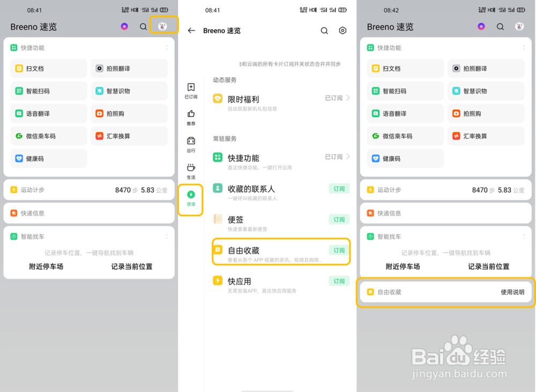Open the 语音翻译 voice translate shortcut
Image resolution: width=536 pixels, height=392 pixels.
point(48,114)
